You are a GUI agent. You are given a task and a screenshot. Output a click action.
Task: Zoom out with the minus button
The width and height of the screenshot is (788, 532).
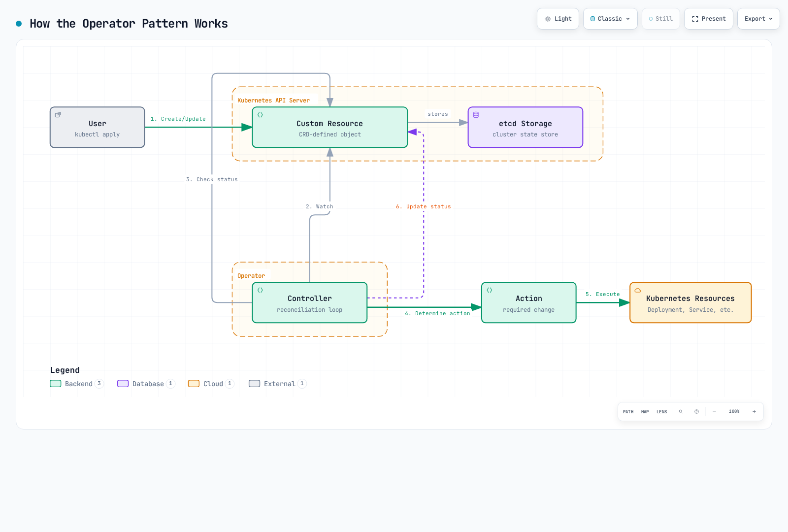click(x=714, y=411)
